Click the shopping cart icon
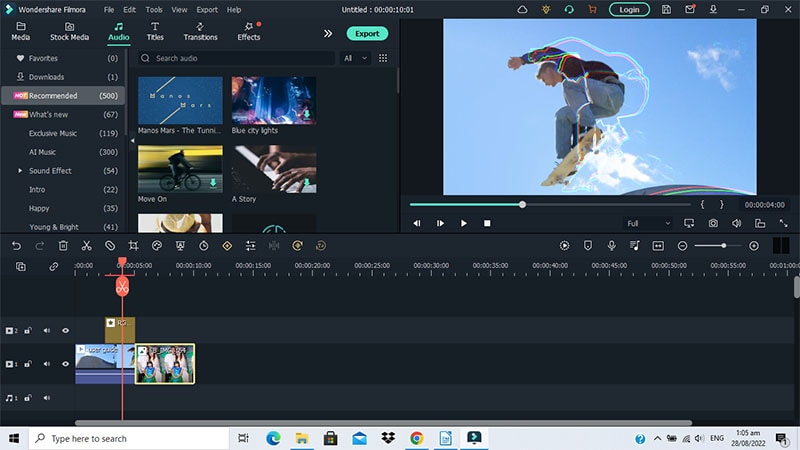The width and height of the screenshot is (800, 450). tap(592, 9)
